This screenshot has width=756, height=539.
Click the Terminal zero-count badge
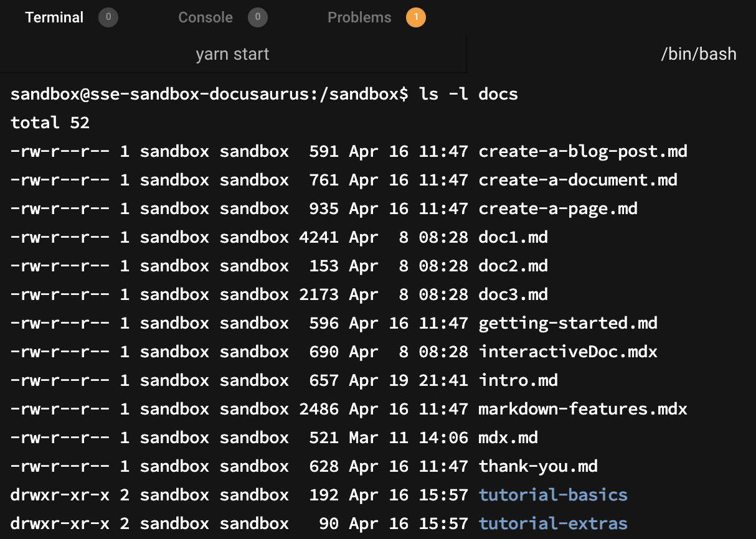click(108, 17)
